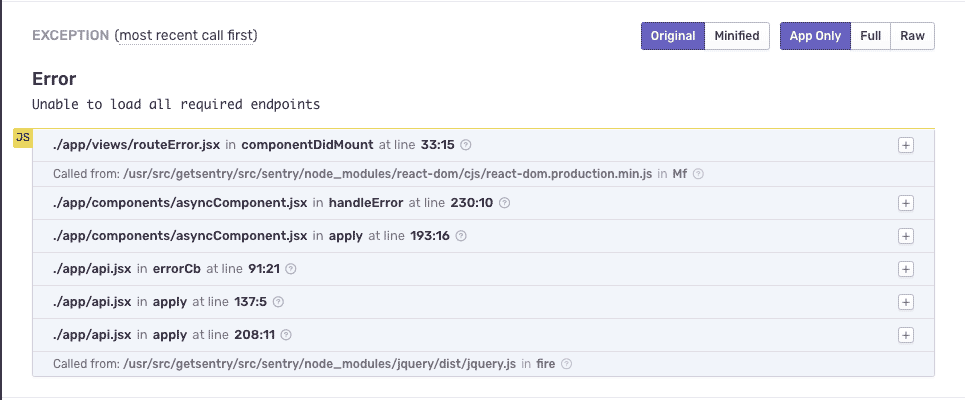The height and width of the screenshot is (400, 965).
Task: Click help icon next to Mf caller
Action: pos(698,174)
